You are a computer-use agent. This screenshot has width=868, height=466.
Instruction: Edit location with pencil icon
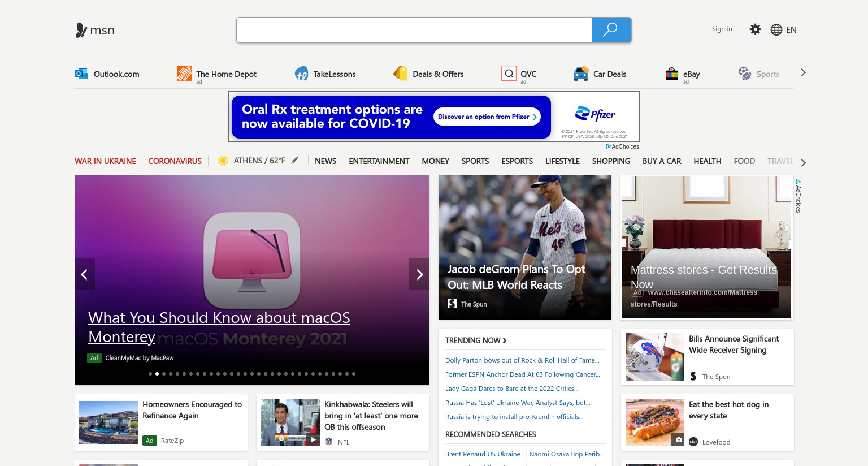pos(295,160)
